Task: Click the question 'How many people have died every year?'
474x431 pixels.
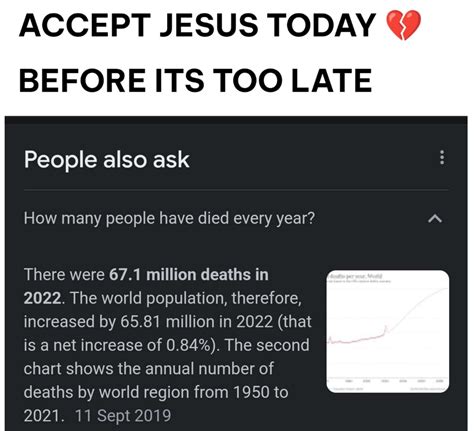Action: pyautogui.click(x=169, y=219)
